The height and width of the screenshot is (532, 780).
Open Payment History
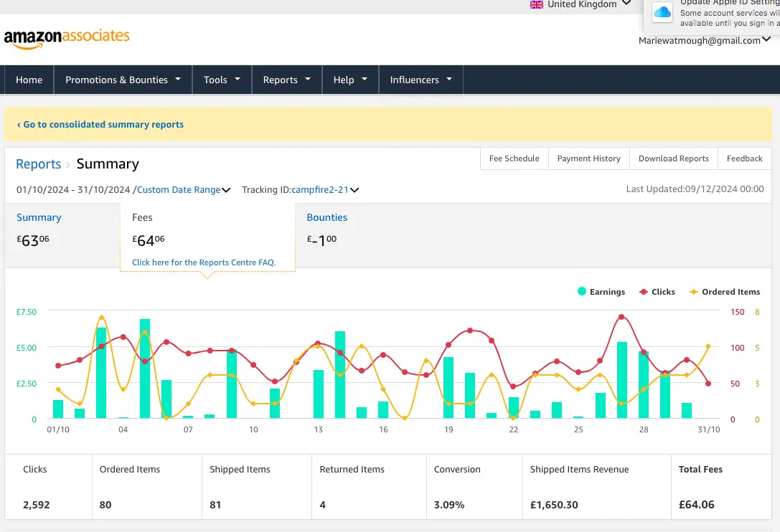coord(589,158)
